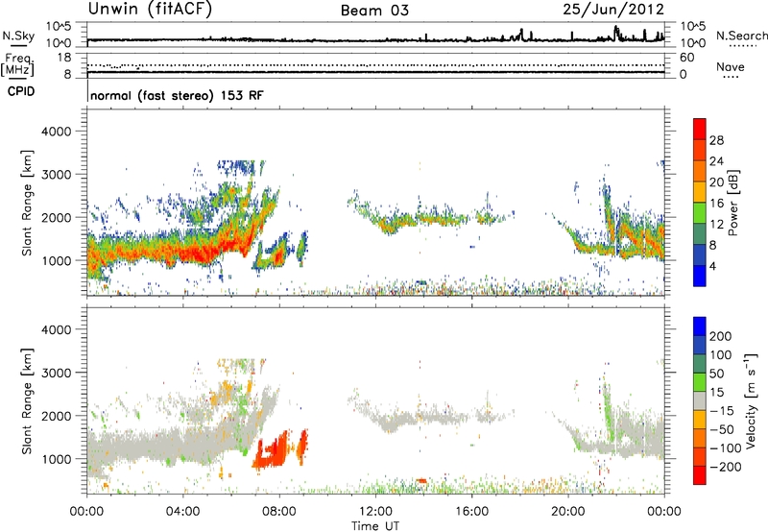This screenshot has height=532, width=768.
Task: Click the "Unwin (fitACF)" plot title
Action: [x=150, y=9]
